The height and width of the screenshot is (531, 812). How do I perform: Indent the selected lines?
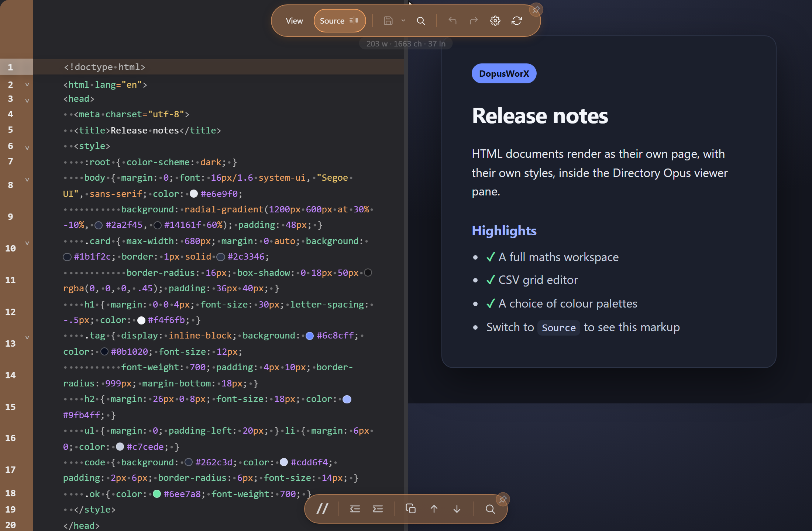pyautogui.click(x=378, y=509)
